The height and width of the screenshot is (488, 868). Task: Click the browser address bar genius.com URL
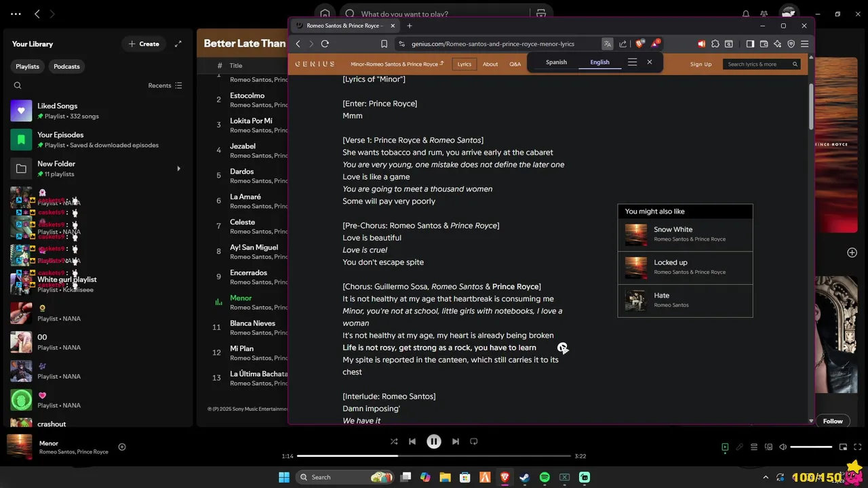pyautogui.click(x=492, y=44)
